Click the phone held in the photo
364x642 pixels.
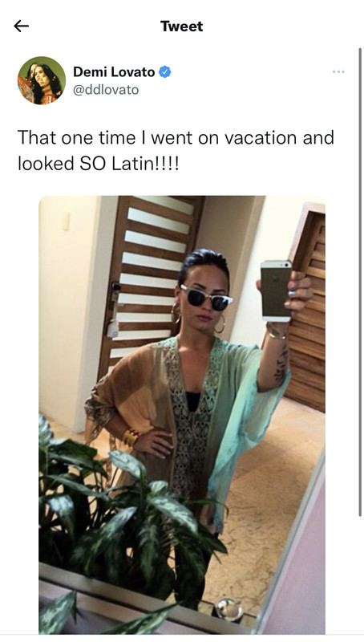[276, 291]
